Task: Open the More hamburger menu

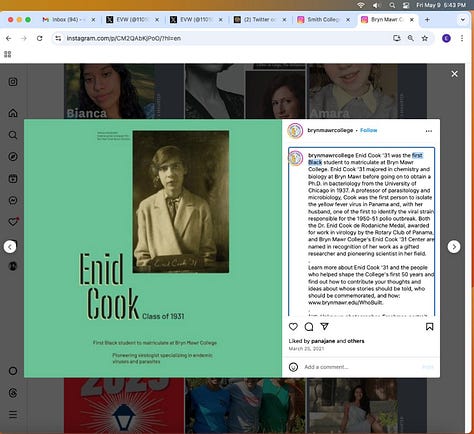Action: tap(13, 414)
